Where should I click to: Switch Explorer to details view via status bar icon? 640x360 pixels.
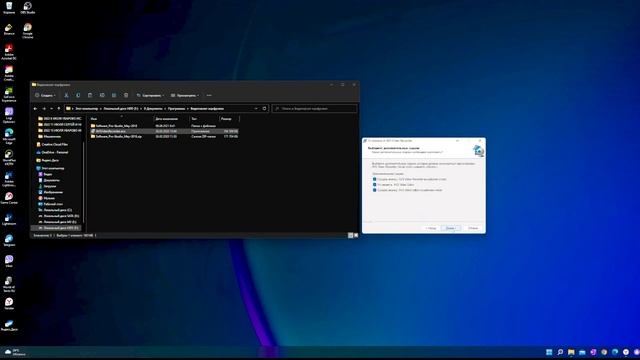tap(350, 236)
